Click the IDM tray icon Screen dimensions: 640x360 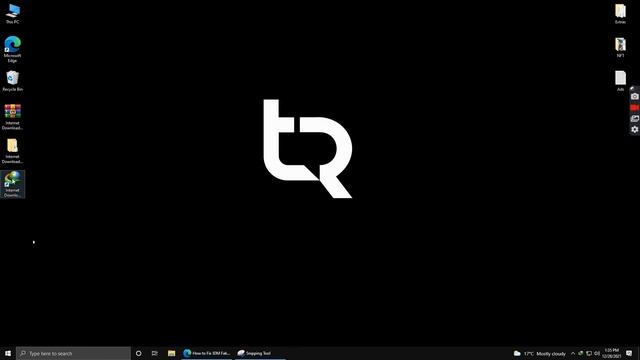tap(581, 353)
